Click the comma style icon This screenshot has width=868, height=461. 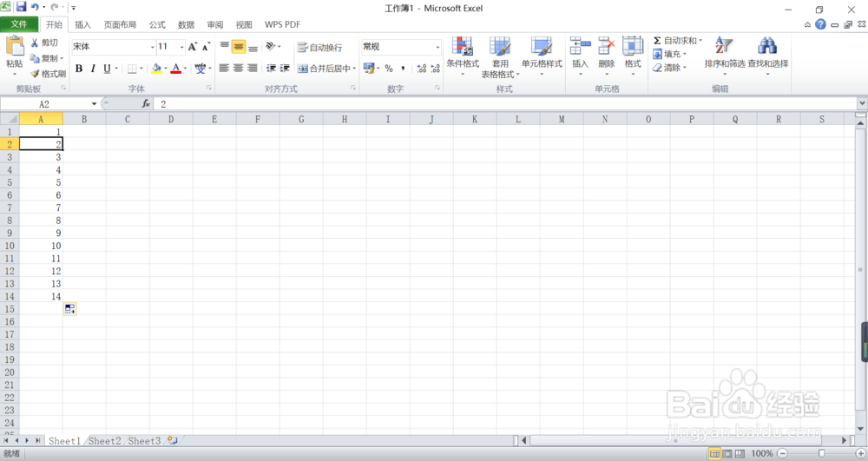click(x=403, y=69)
